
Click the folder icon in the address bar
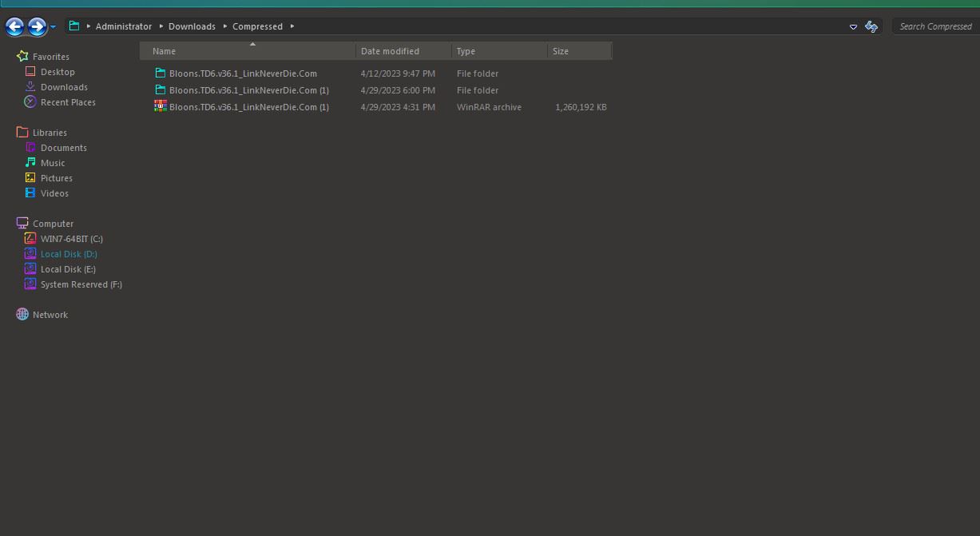[74, 26]
